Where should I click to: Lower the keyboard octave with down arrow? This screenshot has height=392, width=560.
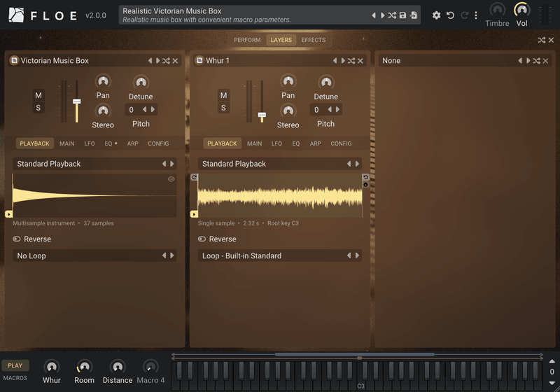pyautogui.click(x=552, y=383)
